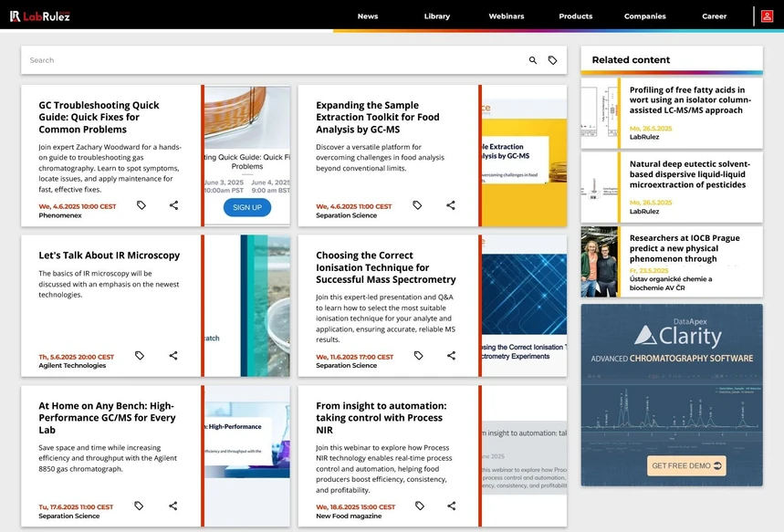Open Let's Talk About IR Microscopy title
The image size is (784, 532).
pyautogui.click(x=109, y=255)
